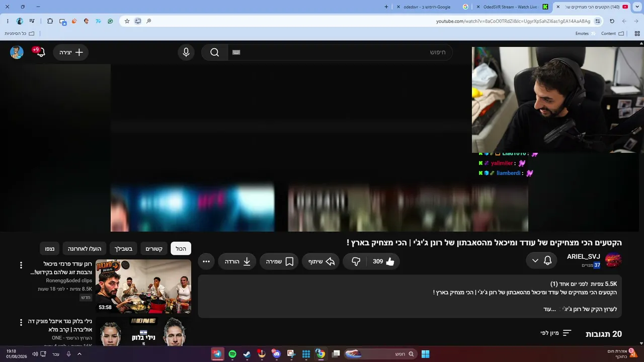Open more actions three-dots beside download button

pos(206,261)
